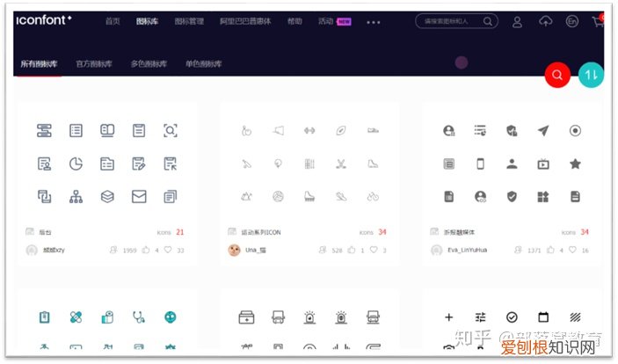This screenshot has width=618, height=364.
Task: Click the org chart icon in 后台 card
Action: [x=76, y=196]
